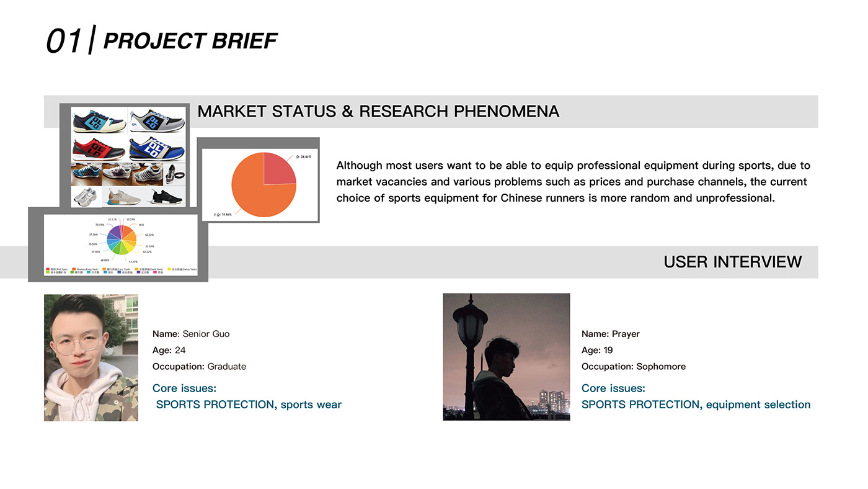Click the 'Occupation: Sophomore' text

tap(633, 367)
